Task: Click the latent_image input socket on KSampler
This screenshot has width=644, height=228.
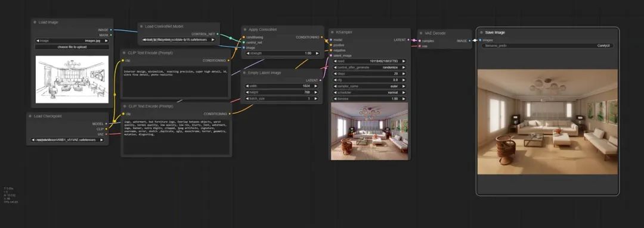Action: (330, 55)
